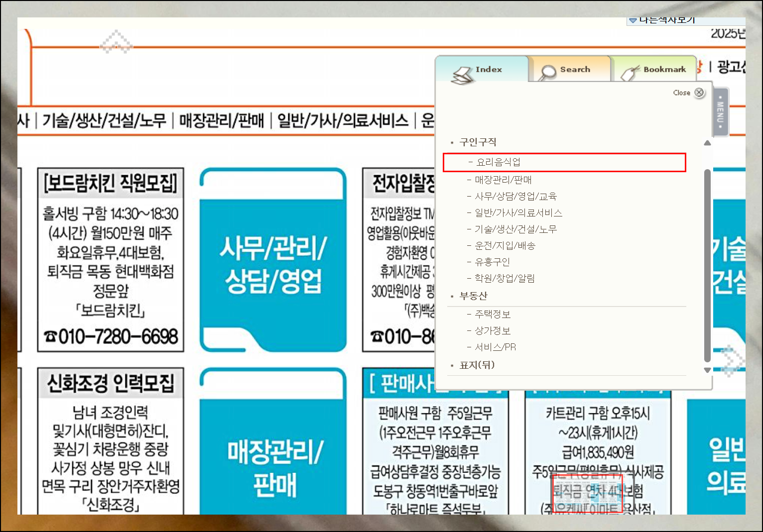Open the 다른책자보기 dropdown
Screen dimensions: 763x532
(686, 20)
